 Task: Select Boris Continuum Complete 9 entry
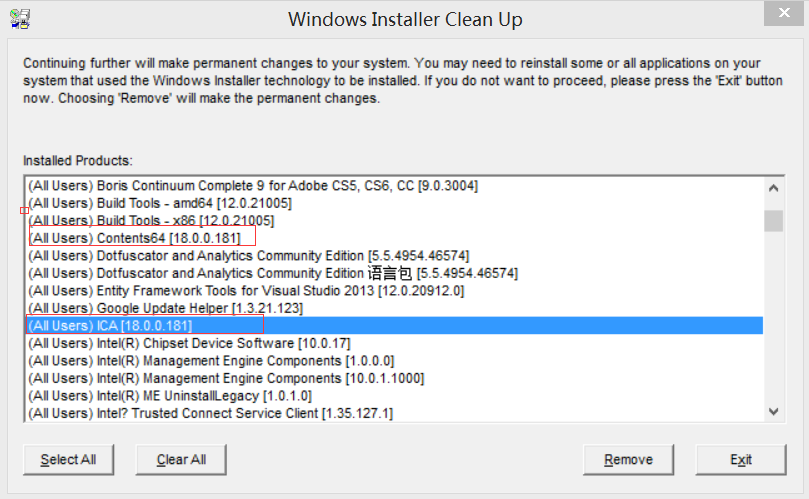click(x=395, y=185)
